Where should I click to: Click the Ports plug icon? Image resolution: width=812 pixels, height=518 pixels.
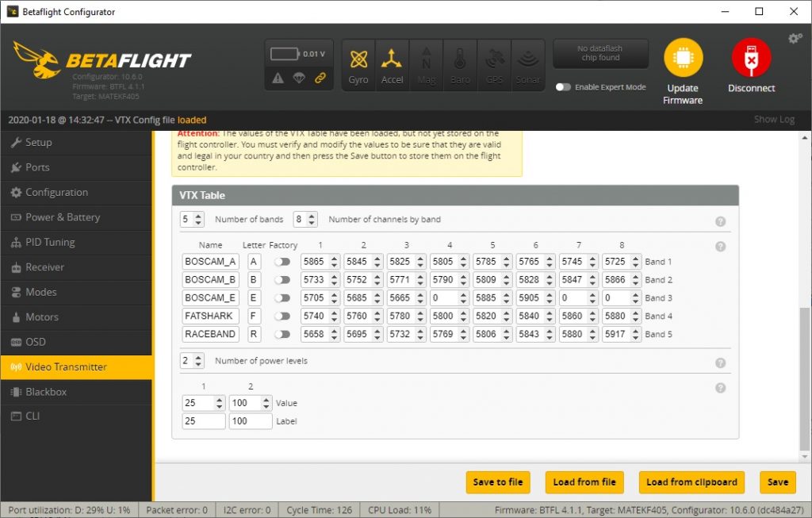[x=16, y=167]
